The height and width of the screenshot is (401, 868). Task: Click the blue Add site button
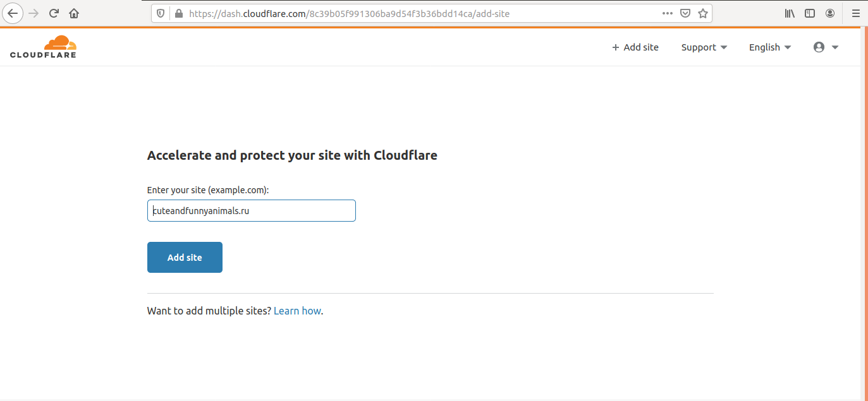click(x=185, y=257)
